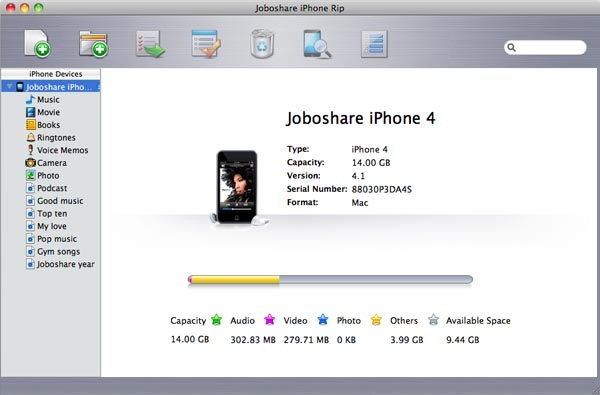Click the iPhone device icon in sidebar

(x=20, y=87)
